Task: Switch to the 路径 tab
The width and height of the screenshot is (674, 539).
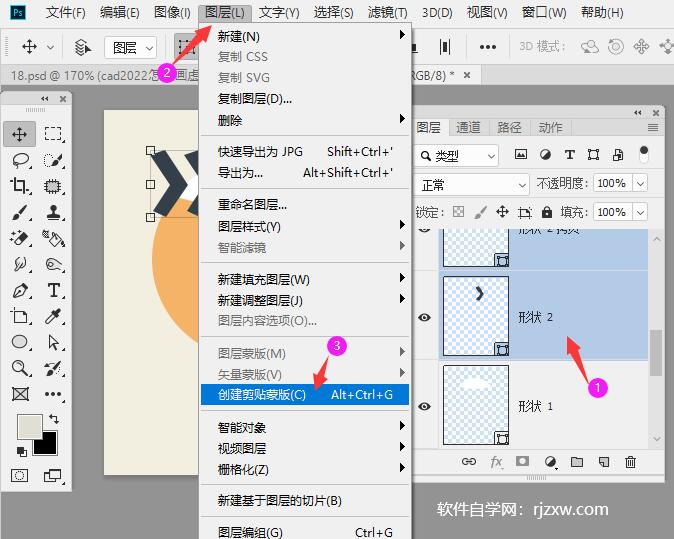Action: tap(509, 128)
